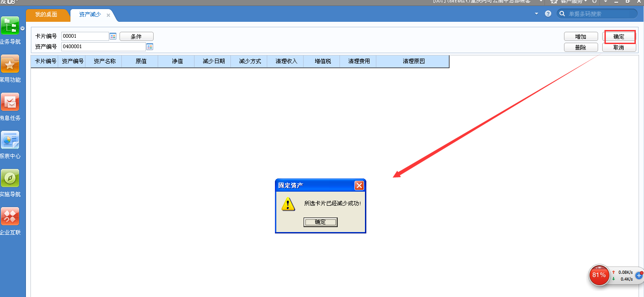The height and width of the screenshot is (297, 644).
Task: Click the help question mark icon
Action: pyautogui.click(x=548, y=13)
